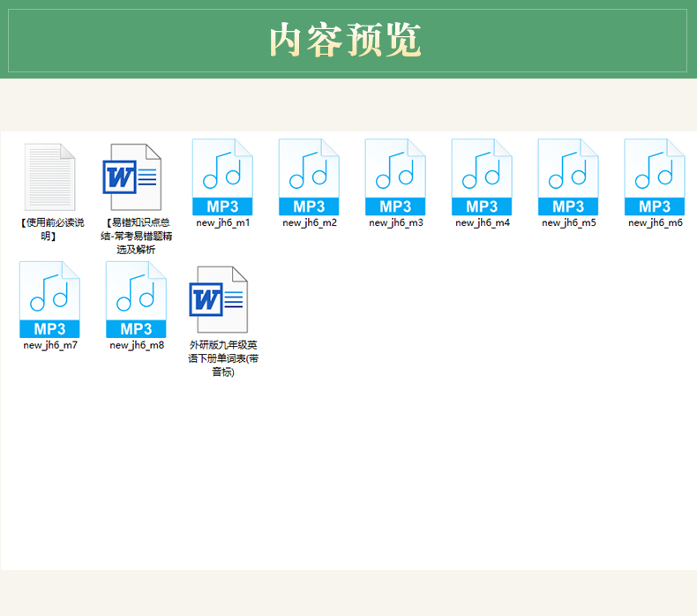This screenshot has width=697, height=616.
Task: Select the new_jh6_m5 MP3 file icon
Action: tap(568, 177)
